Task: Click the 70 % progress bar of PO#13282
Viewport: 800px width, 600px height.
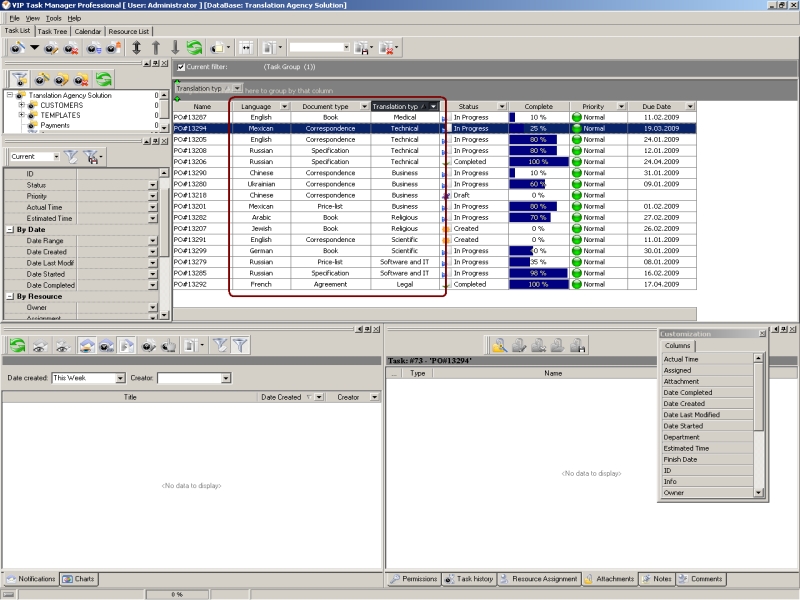Action: [x=538, y=218]
